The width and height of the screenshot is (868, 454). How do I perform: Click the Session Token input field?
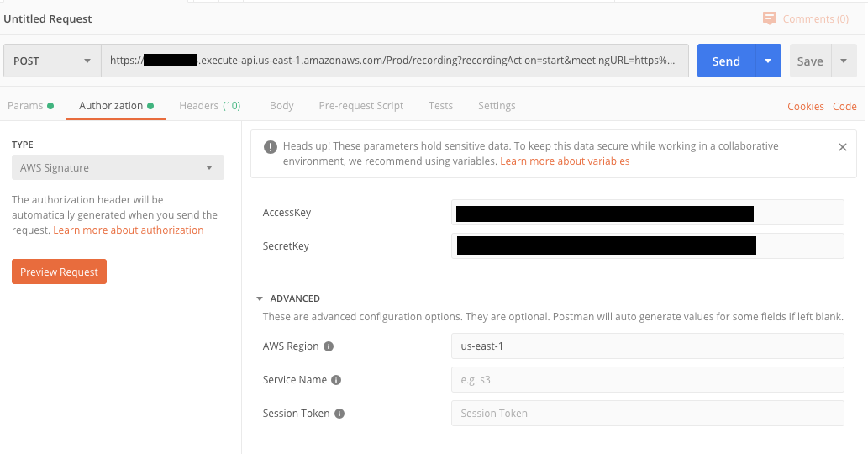648,414
